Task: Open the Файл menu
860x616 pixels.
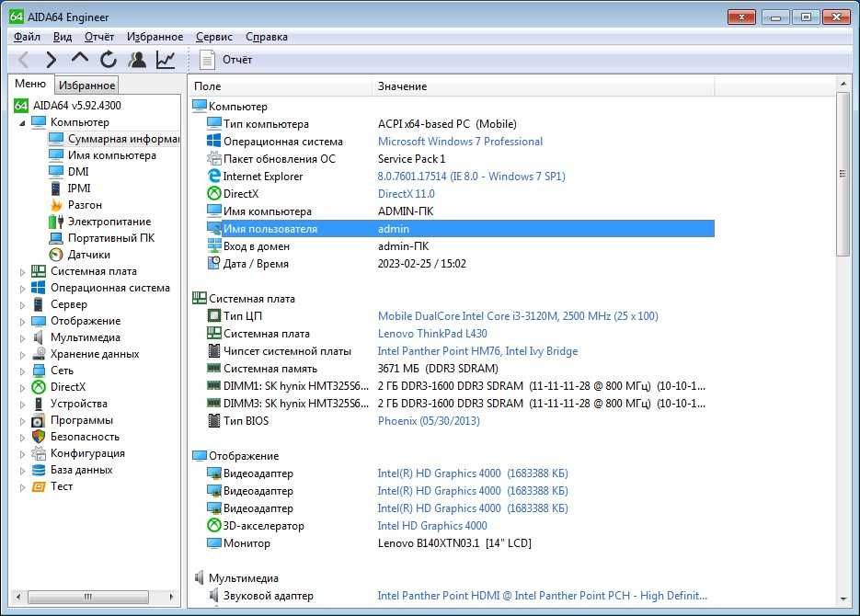Action: coord(27,37)
